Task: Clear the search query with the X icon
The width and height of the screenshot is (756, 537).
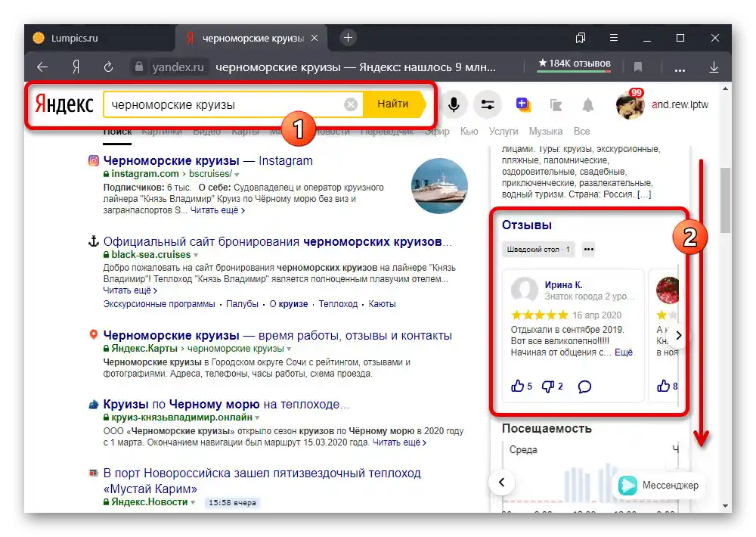Action: (351, 104)
